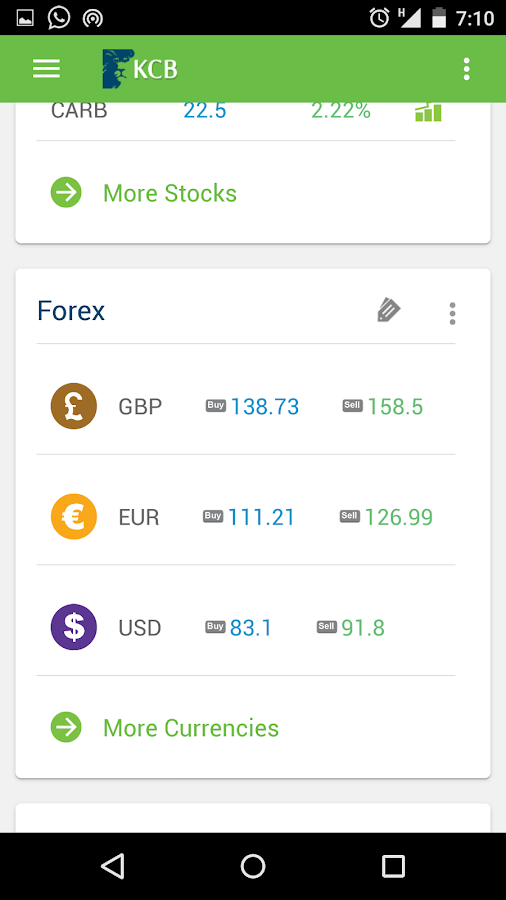Tap the More Stocks arrow icon
Viewport: 506px width, 900px height.
click(x=66, y=192)
